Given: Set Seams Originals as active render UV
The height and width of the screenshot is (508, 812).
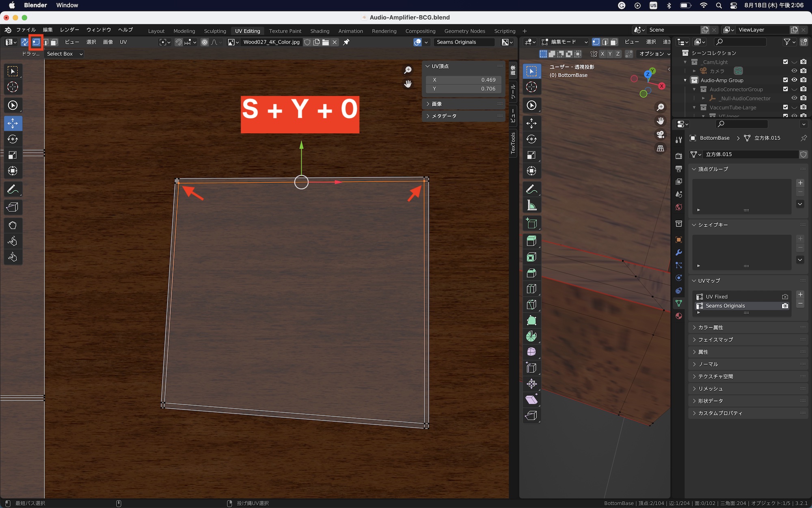Looking at the screenshot, I should pyautogui.click(x=785, y=306).
